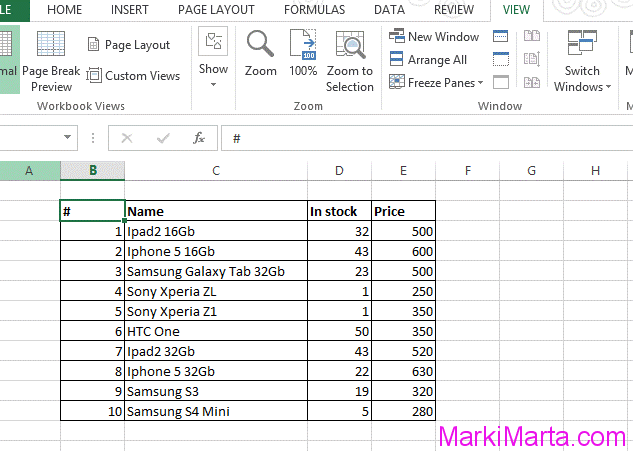Screen dimensions: 633x451
Task: Switch to FORMULAS tab
Action: point(314,10)
